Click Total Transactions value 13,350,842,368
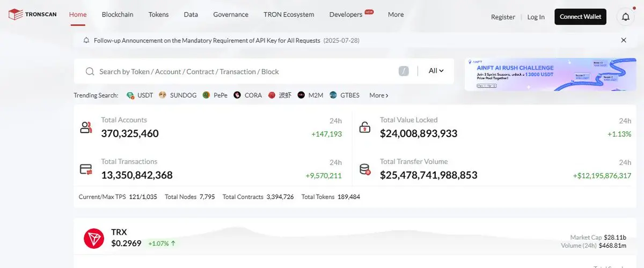Screen dimensions: 644x268 click(x=137, y=175)
